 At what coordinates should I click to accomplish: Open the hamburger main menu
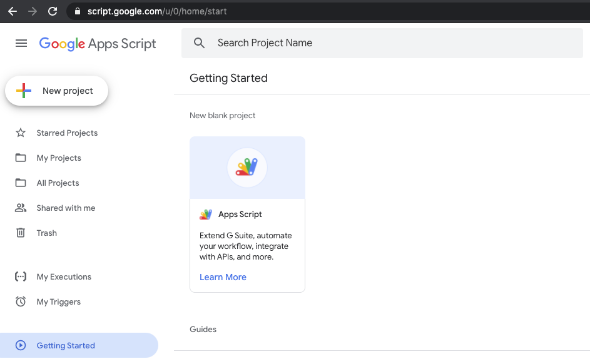(x=21, y=43)
